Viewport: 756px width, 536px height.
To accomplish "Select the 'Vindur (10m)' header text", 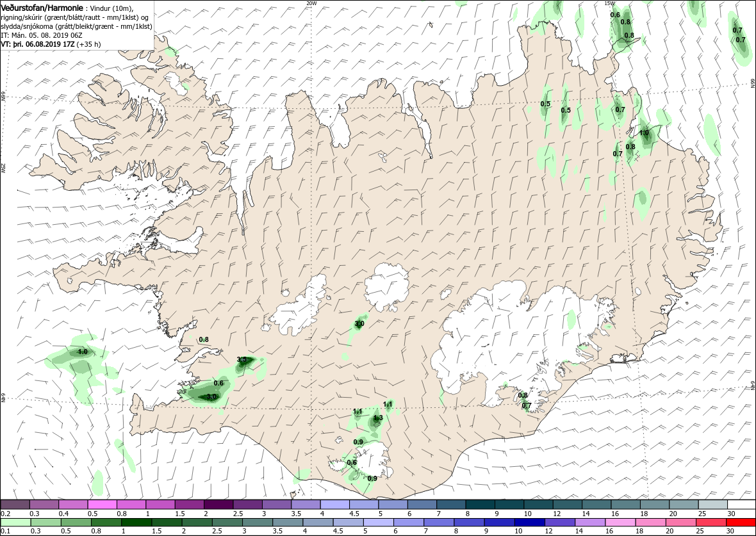I will 111,8.
